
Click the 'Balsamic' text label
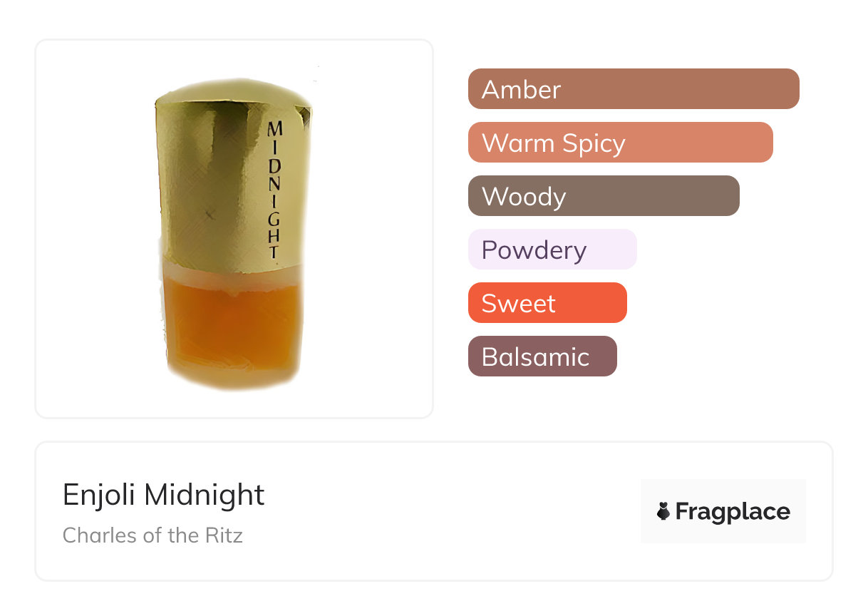coord(535,357)
